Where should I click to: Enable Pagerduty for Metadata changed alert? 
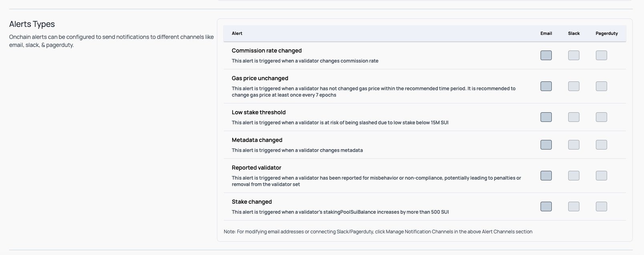pos(601,145)
